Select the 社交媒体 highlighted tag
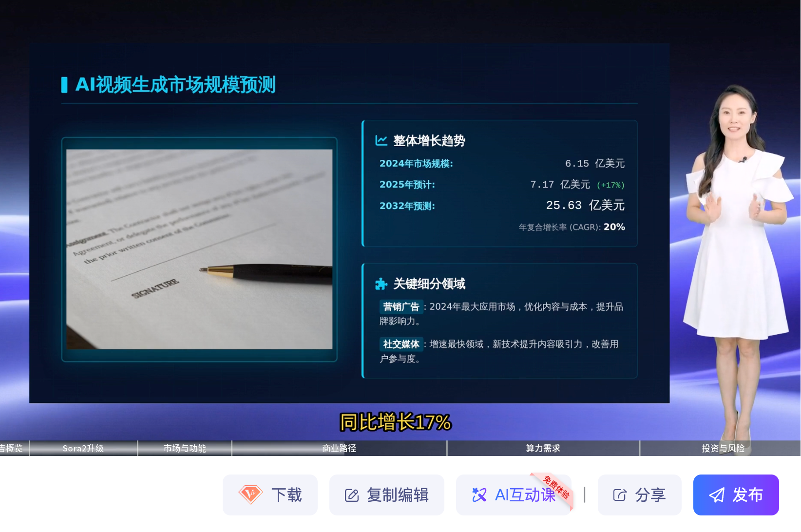 point(401,344)
